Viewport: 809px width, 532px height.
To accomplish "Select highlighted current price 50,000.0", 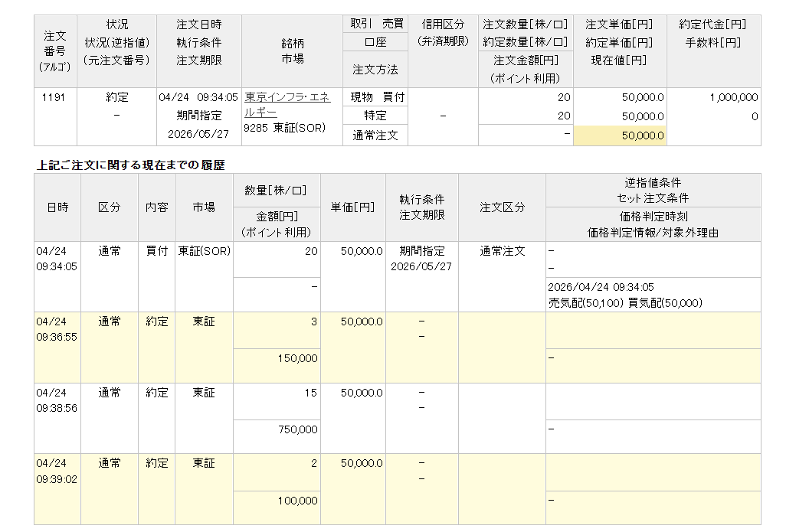I will click(621, 135).
